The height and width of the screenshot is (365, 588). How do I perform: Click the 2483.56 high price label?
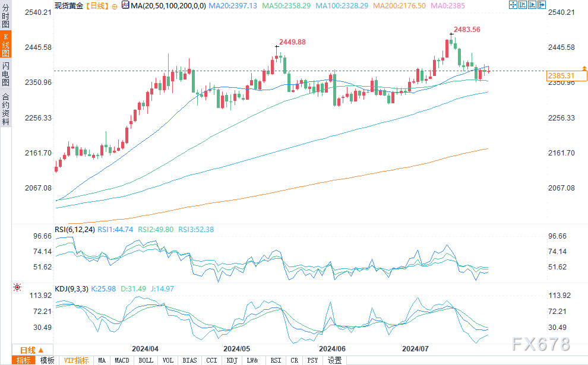pyautogui.click(x=467, y=30)
